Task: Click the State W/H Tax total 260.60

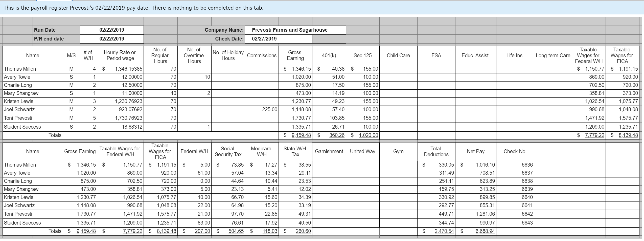Action: click(x=295, y=231)
